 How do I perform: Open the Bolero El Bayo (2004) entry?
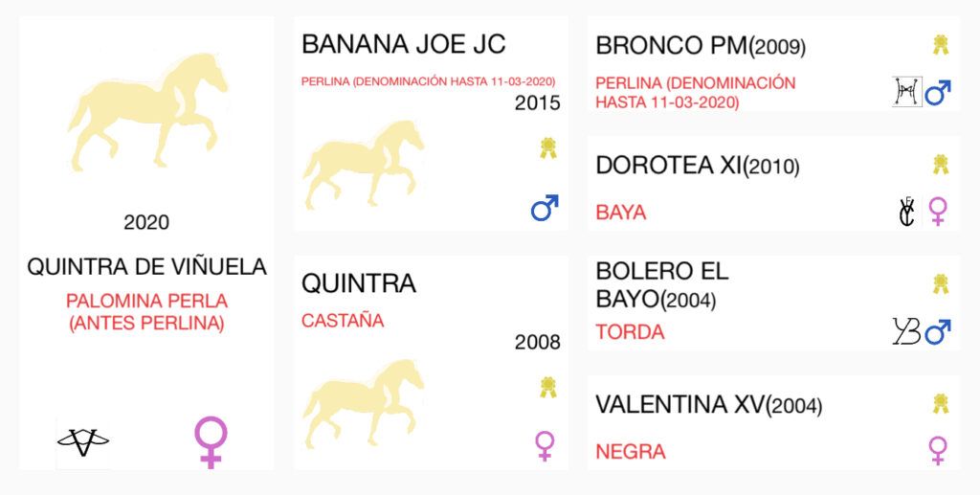point(662,285)
